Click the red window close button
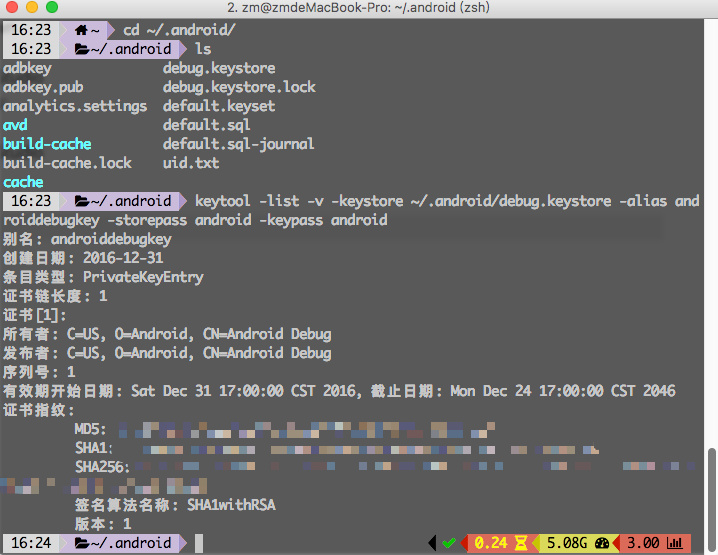The width and height of the screenshot is (718, 555). click(11, 7)
